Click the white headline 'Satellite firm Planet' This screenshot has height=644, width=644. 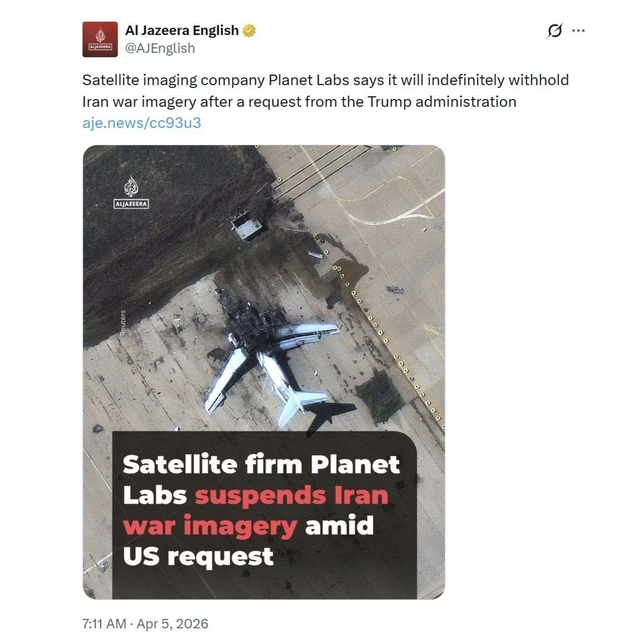tap(261, 465)
